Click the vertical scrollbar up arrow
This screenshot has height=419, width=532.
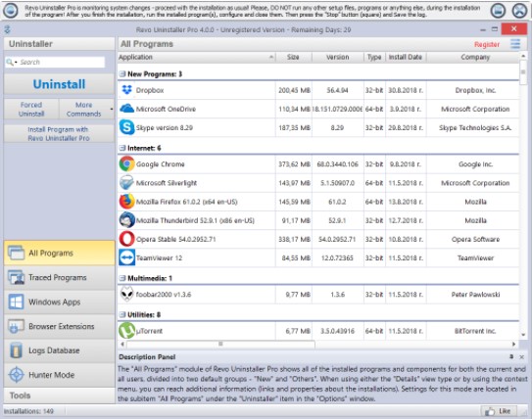pyautogui.click(x=523, y=56)
